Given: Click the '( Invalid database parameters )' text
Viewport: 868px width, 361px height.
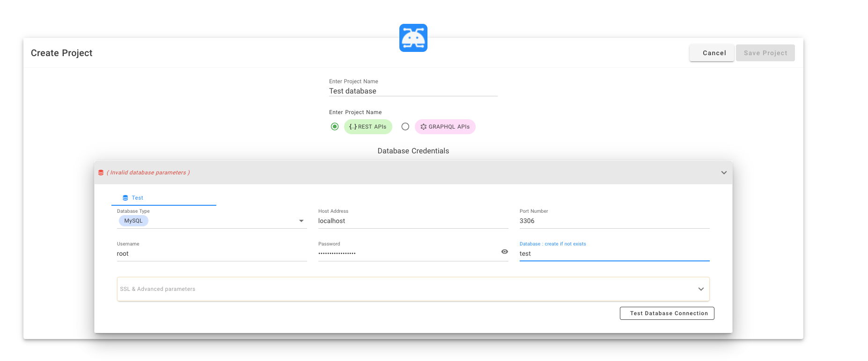Looking at the screenshot, I should point(148,173).
